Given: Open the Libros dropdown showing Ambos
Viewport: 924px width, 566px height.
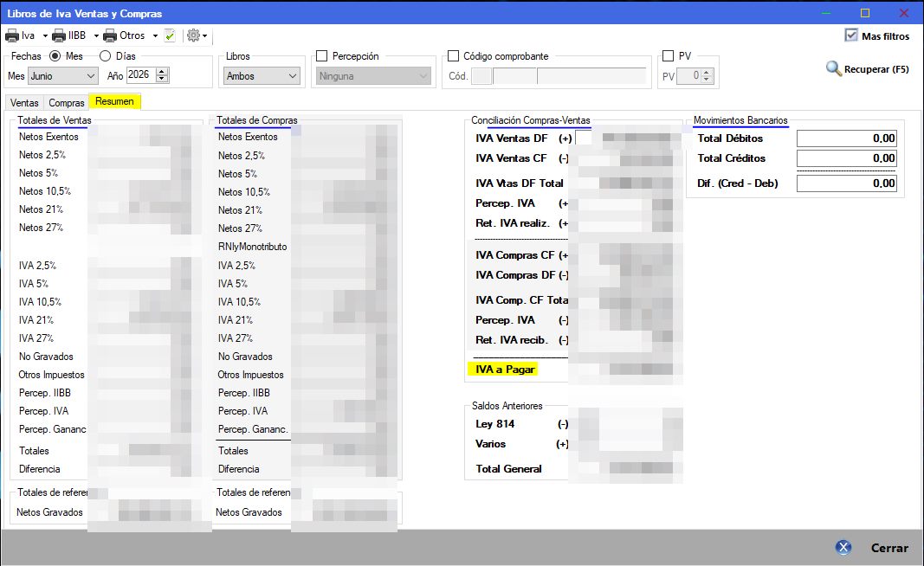Looking at the screenshot, I should click(262, 76).
